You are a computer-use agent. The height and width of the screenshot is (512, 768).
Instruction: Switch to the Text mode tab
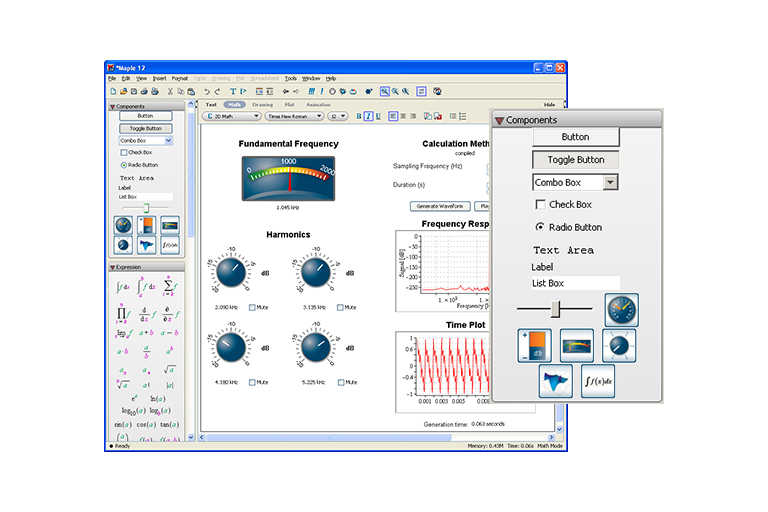pos(211,104)
